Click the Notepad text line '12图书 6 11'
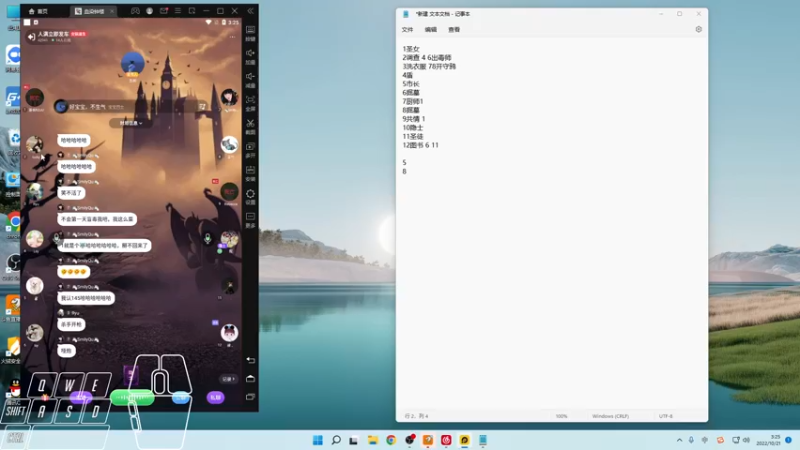 (x=420, y=145)
